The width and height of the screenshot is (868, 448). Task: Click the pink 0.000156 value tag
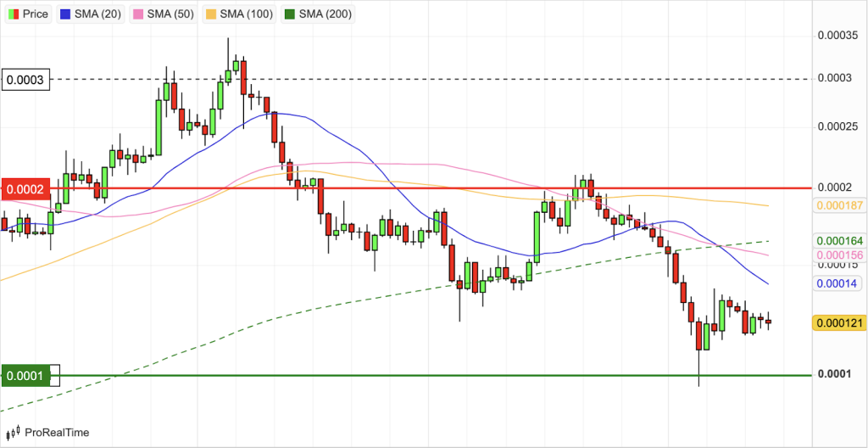coord(837,255)
